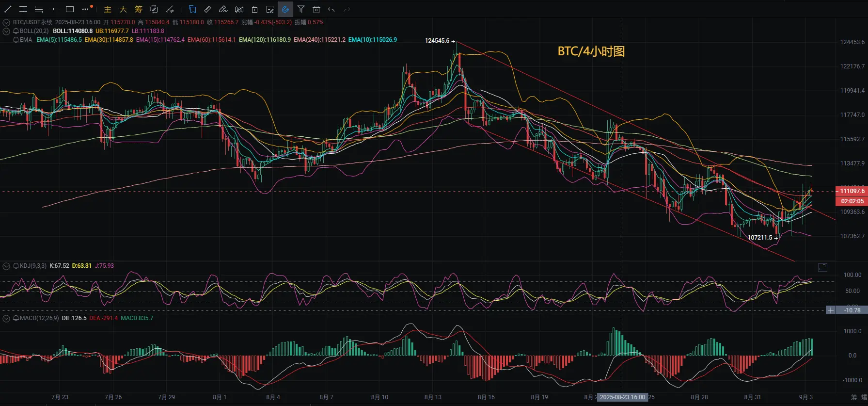This screenshot has width=868, height=406.
Task: Click the EMA(10):115026.9 value
Action: click(373, 40)
